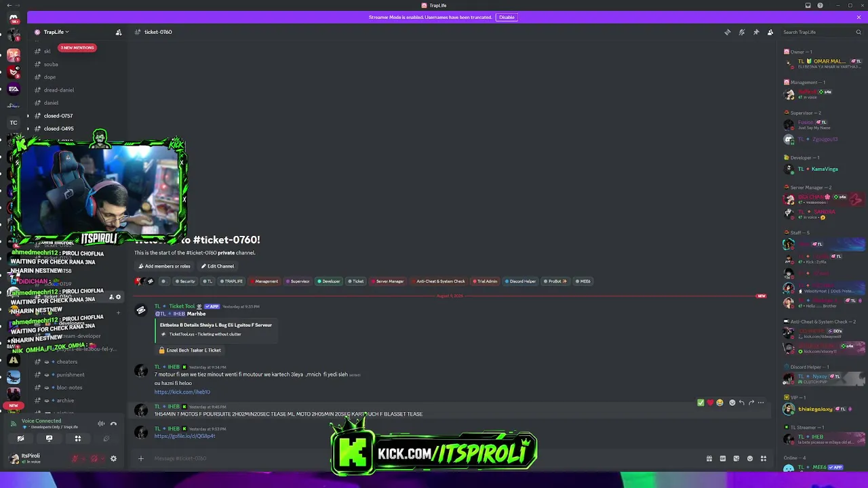Open the noise suppression waveform icon

click(101, 424)
